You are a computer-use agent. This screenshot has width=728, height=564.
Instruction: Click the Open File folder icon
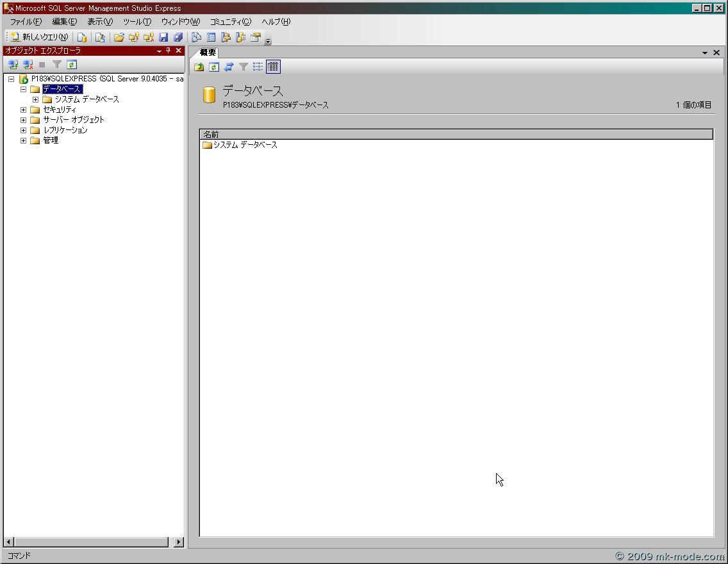click(119, 37)
